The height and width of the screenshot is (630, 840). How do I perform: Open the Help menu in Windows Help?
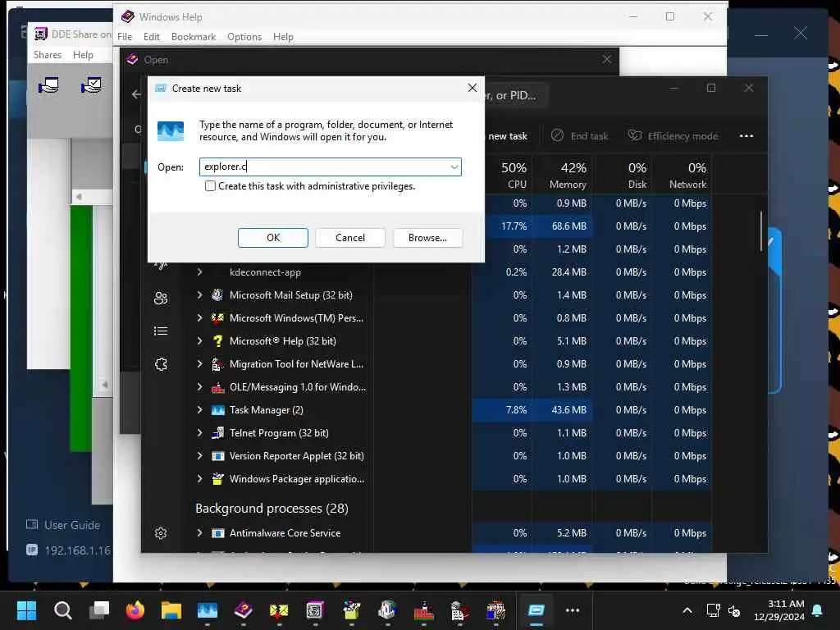[283, 36]
